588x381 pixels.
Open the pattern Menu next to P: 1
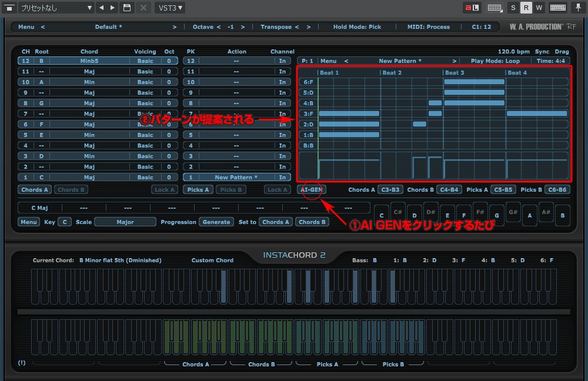(329, 61)
